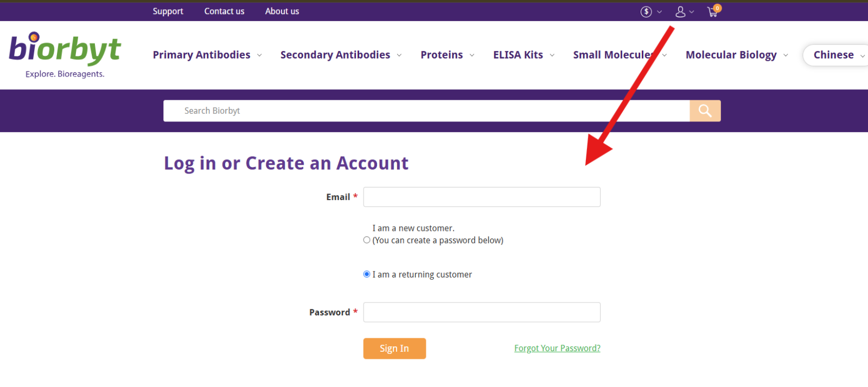
Task: Click the Support link
Action: 168,11
